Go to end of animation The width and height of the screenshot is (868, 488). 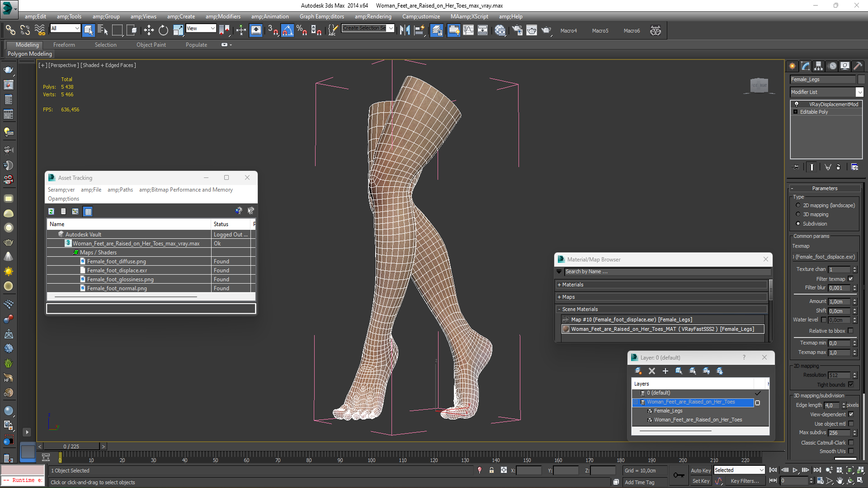[x=817, y=470]
